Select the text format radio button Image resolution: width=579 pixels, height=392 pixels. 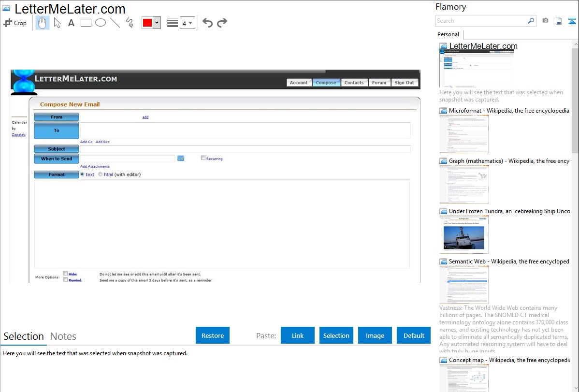[x=82, y=174]
